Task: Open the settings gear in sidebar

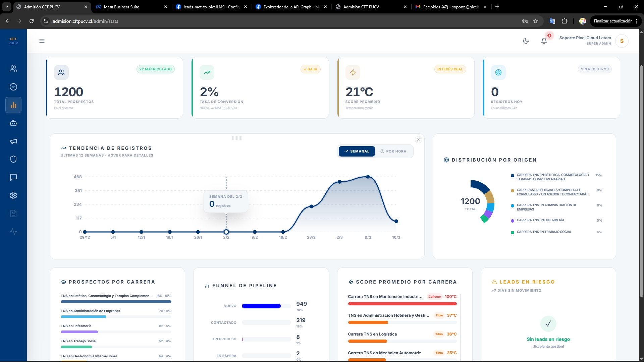Action: click(13, 195)
